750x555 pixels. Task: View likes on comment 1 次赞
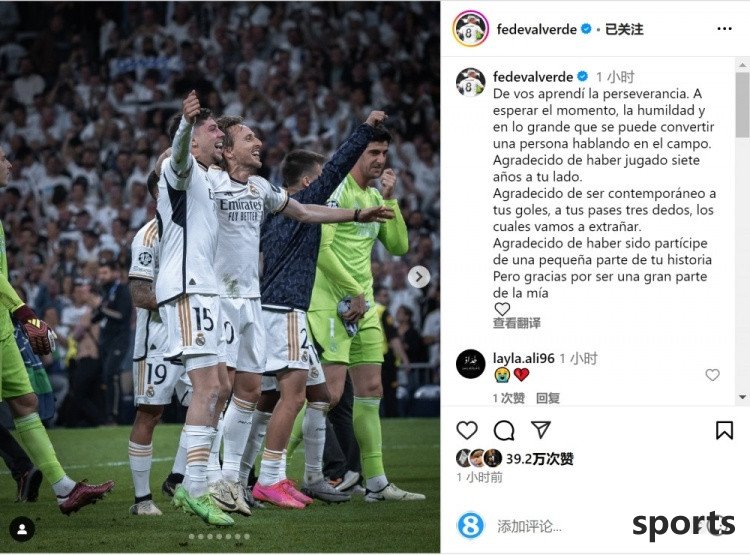[509, 398]
